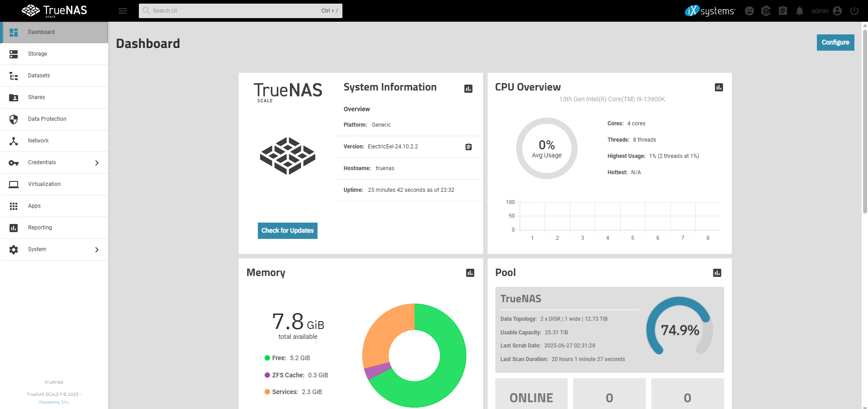Open Reporting in sidebar
This screenshot has width=868, height=409.
pyautogui.click(x=54, y=228)
